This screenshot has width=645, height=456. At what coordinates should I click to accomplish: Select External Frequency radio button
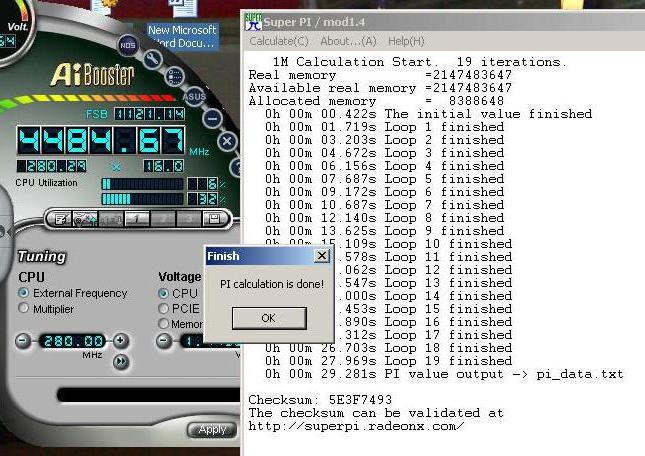23,293
